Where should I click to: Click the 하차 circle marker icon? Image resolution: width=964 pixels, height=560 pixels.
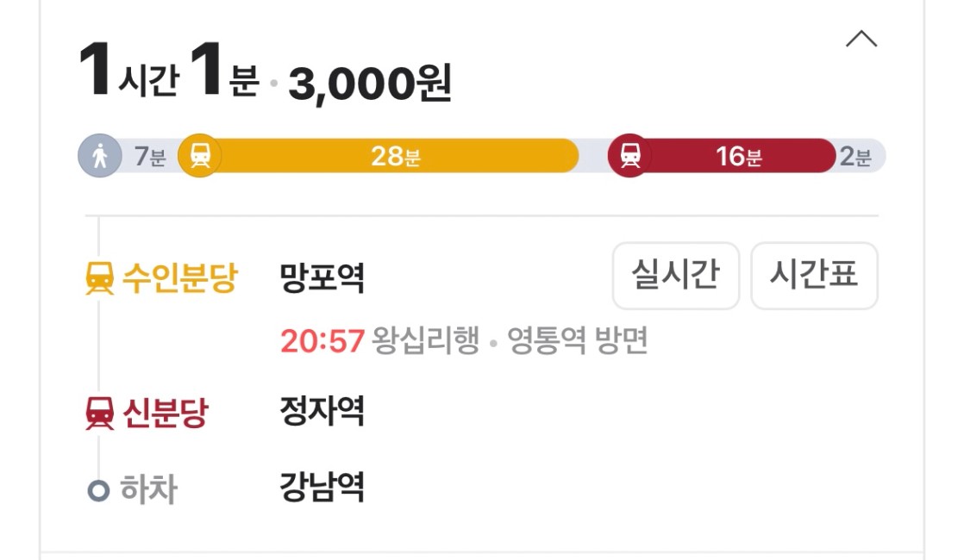tap(98, 490)
